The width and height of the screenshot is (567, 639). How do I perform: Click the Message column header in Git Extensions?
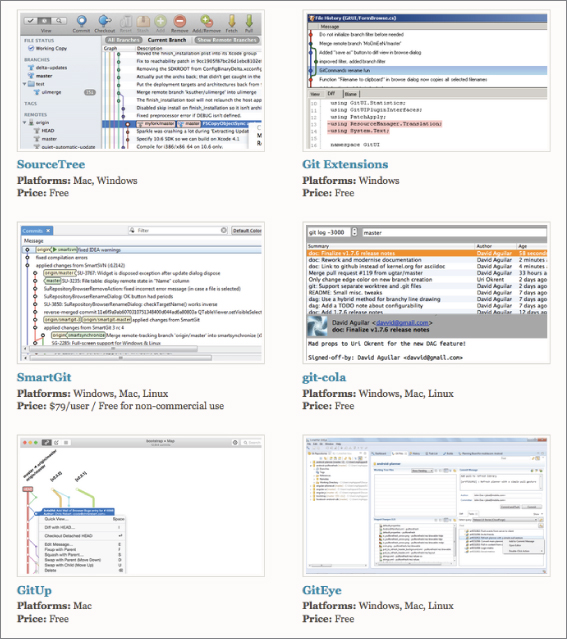[x=330, y=26]
